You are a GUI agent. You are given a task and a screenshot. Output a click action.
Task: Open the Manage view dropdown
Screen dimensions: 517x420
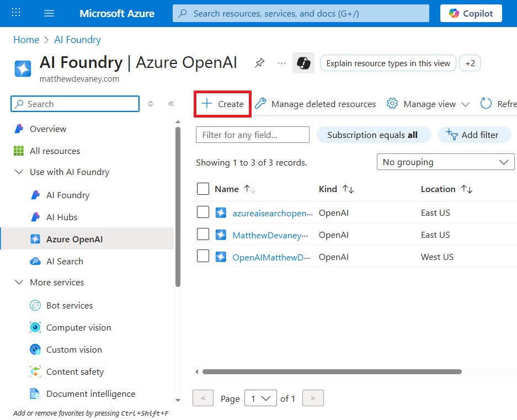pos(428,104)
